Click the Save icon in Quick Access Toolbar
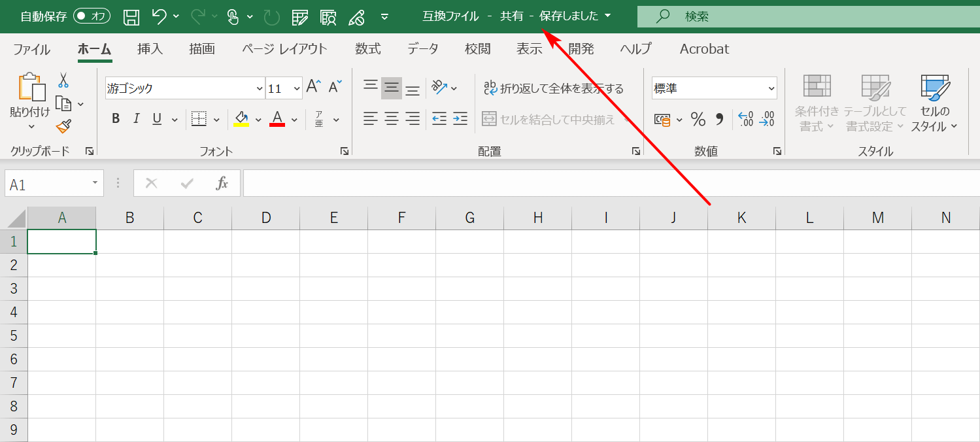The image size is (980, 442). point(130,16)
